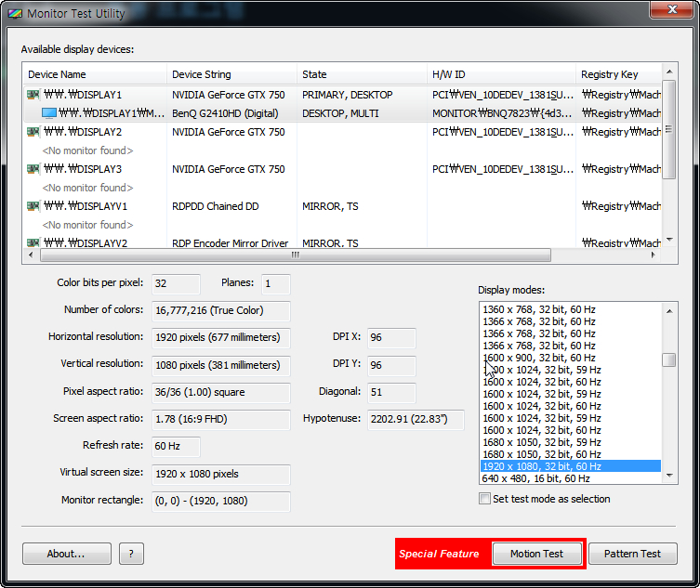
Task: Click the question mark help button
Action: pyautogui.click(x=131, y=554)
